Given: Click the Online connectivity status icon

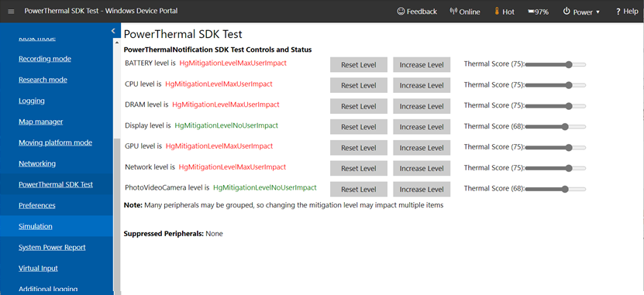Looking at the screenshot, I should tap(453, 12).
